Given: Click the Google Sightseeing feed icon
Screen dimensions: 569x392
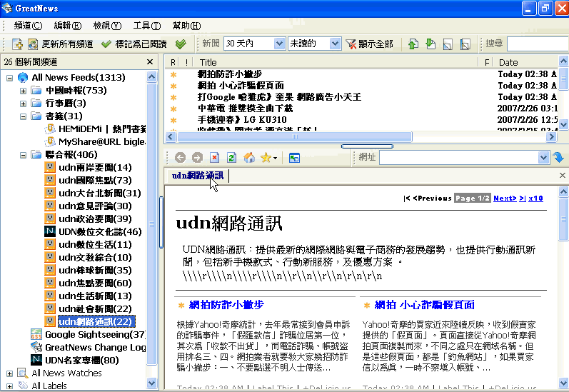Looking at the screenshot, I should tap(36, 334).
